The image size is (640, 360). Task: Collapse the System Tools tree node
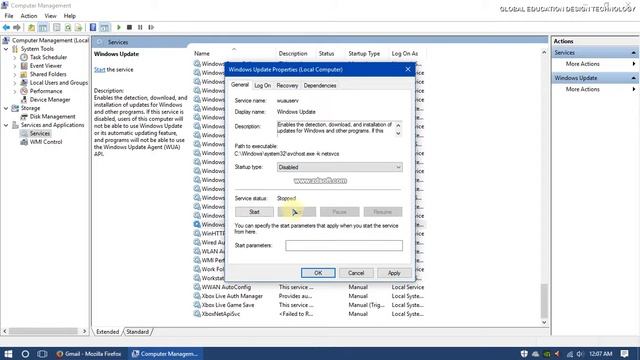tap(6, 49)
